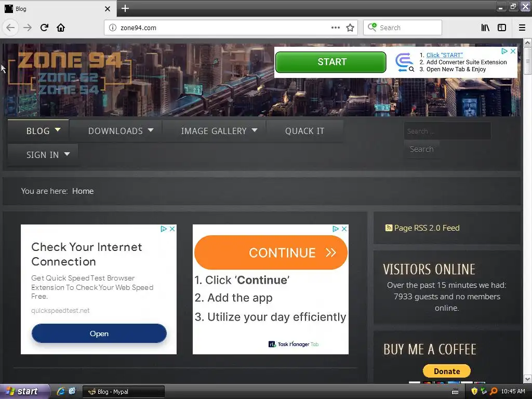Close the Blog tab

(107, 9)
